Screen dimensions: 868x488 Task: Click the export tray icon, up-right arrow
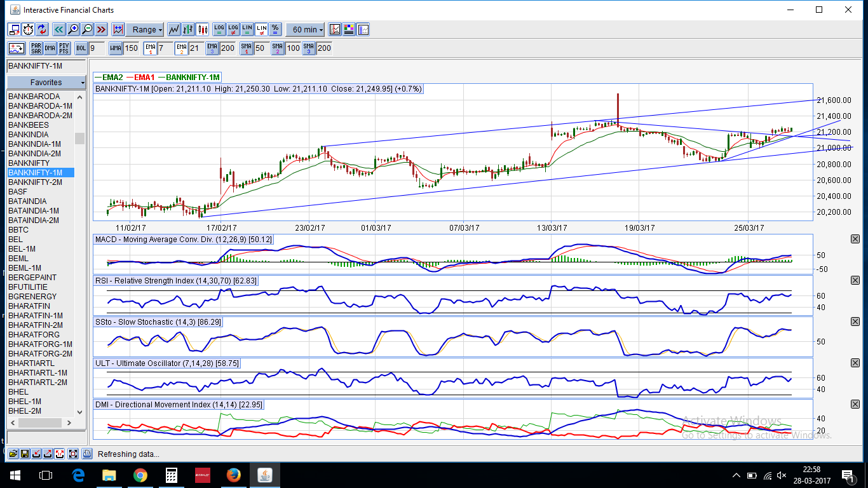point(48,454)
